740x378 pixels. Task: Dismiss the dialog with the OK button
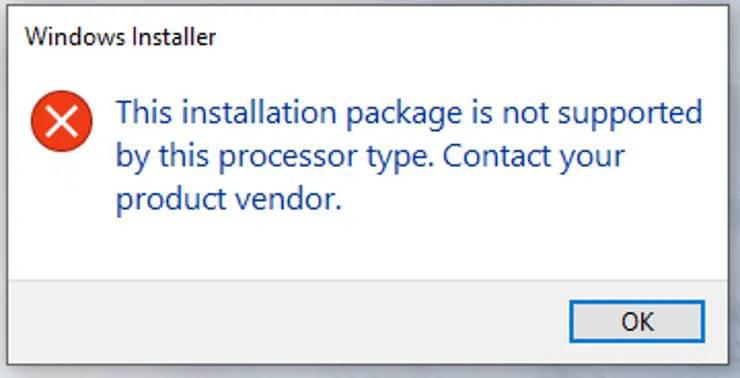point(637,321)
